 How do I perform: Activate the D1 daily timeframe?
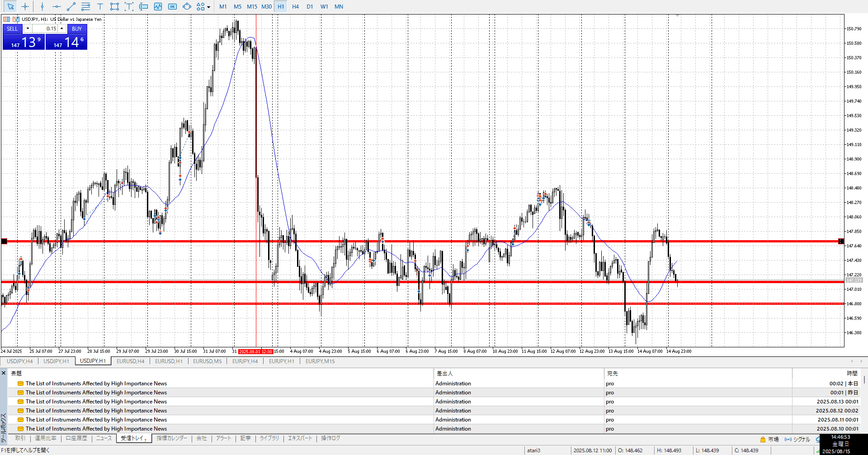click(x=310, y=6)
